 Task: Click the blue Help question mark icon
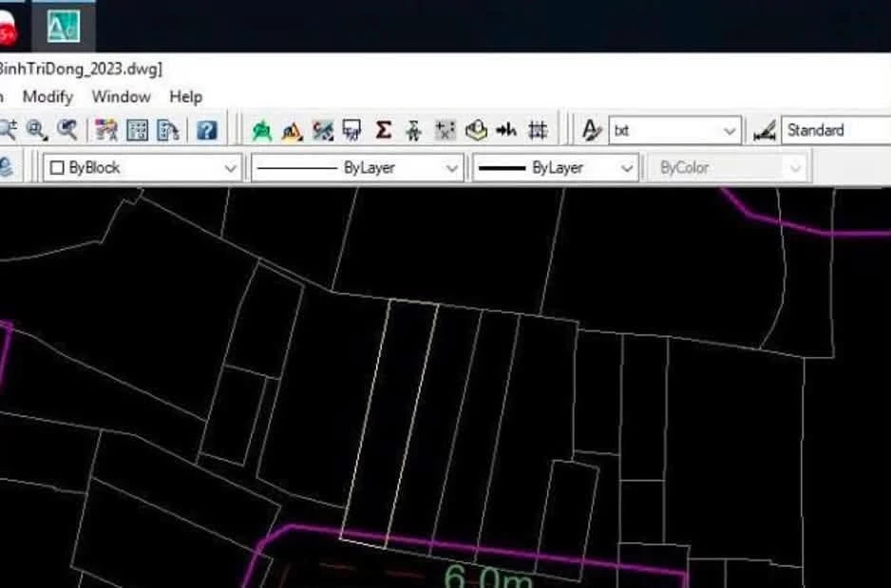point(207,130)
